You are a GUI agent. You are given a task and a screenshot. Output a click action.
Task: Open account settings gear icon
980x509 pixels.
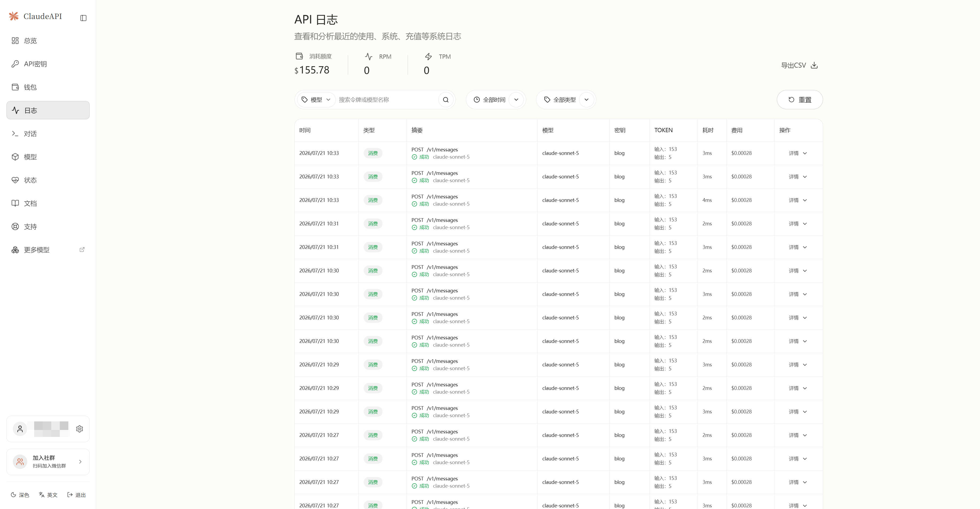(80, 429)
